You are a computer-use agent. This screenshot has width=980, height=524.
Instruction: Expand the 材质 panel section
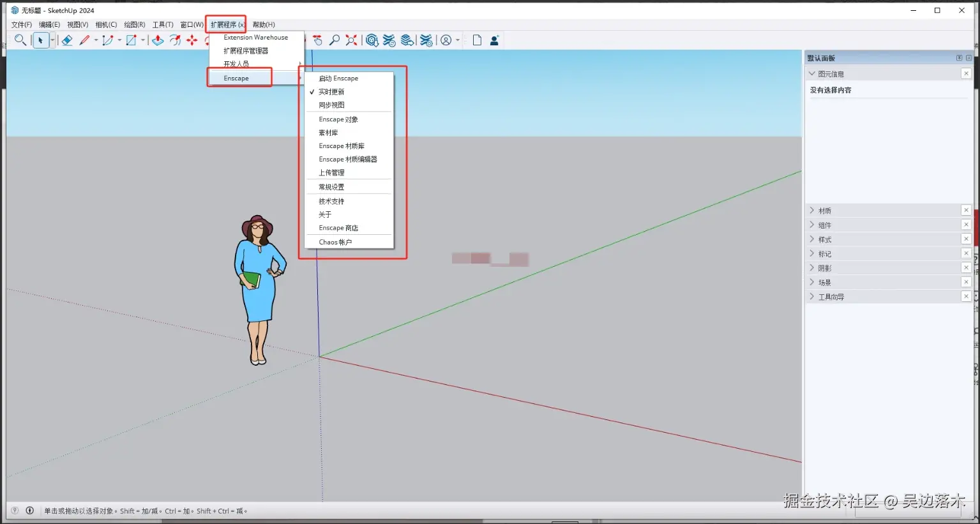coord(812,211)
